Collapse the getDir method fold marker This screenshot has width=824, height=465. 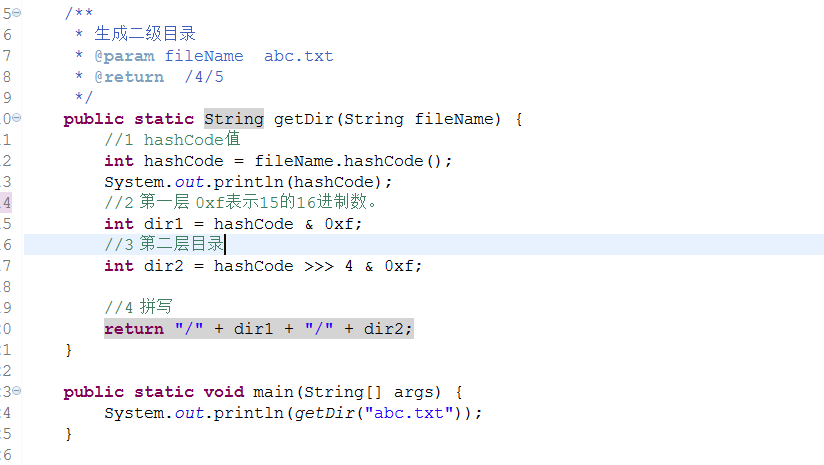point(16,118)
